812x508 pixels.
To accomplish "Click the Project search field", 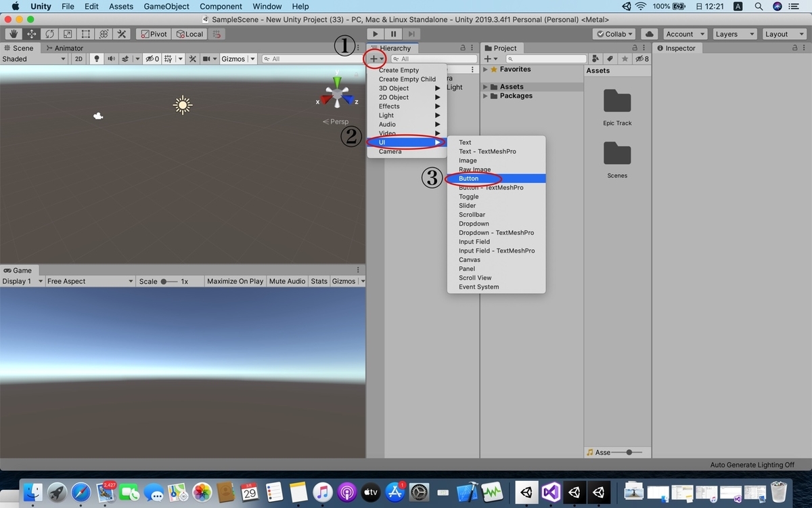I will pyautogui.click(x=547, y=59).
